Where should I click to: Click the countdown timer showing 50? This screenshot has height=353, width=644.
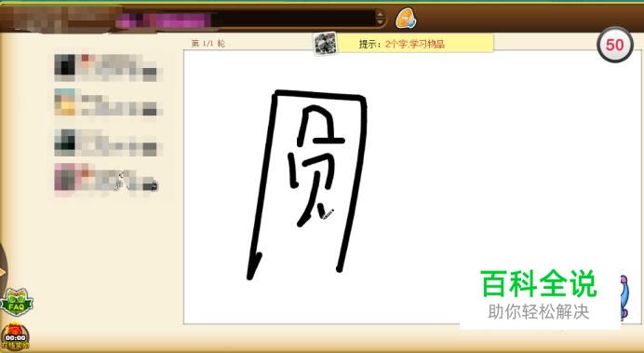click(x=615, y=45)
